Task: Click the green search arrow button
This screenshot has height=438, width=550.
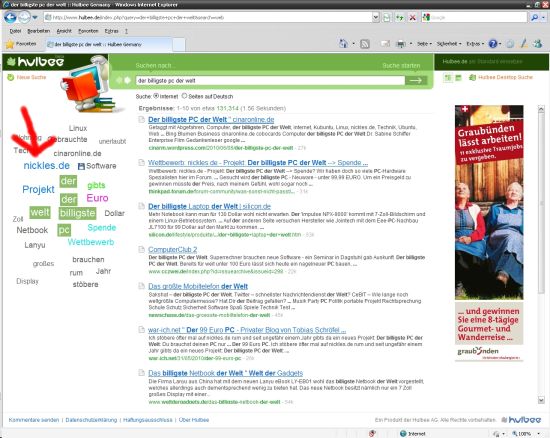Action: (416, 81)
